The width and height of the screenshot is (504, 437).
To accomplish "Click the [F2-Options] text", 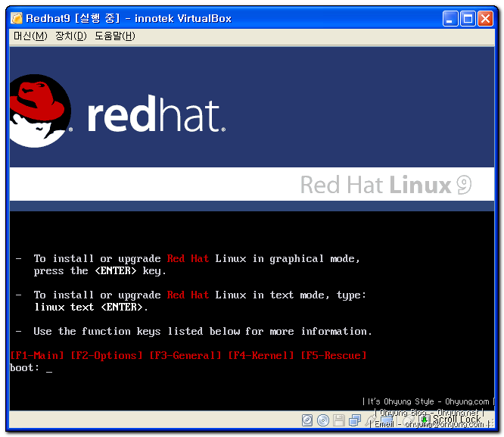I will [107, 356].
